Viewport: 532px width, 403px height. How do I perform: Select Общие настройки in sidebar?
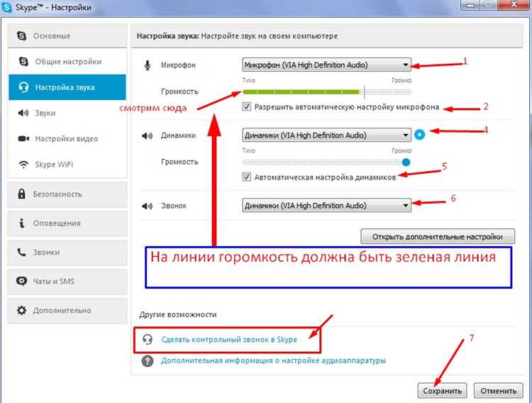(x=67, y=62)
